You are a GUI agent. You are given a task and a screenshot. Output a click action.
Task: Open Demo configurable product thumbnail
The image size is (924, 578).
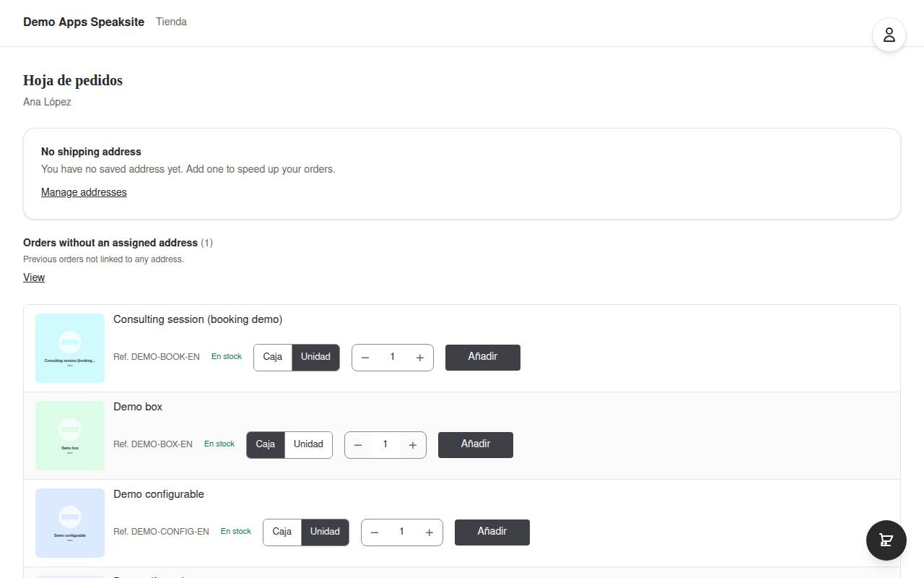click(70, 523)
